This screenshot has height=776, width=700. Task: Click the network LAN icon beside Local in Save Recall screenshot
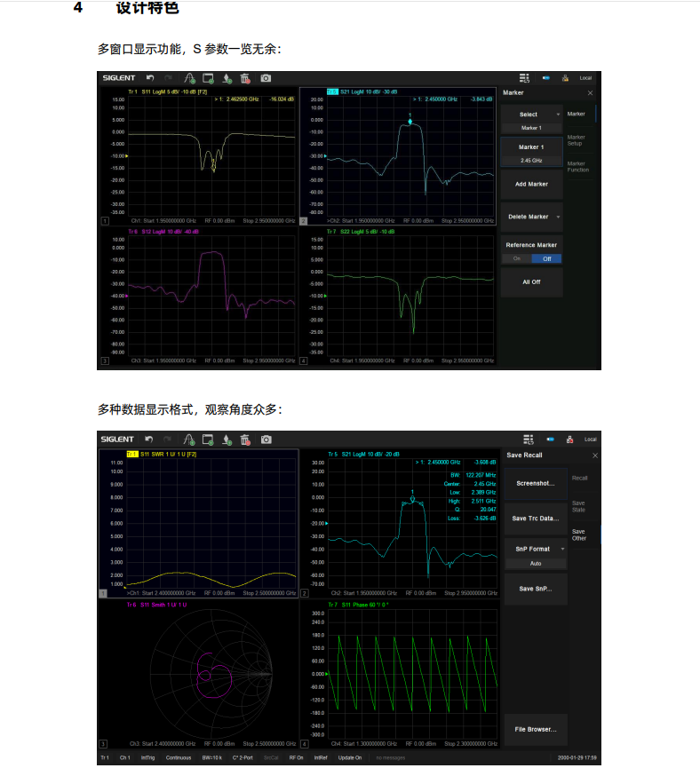click(x=569, y=439)
